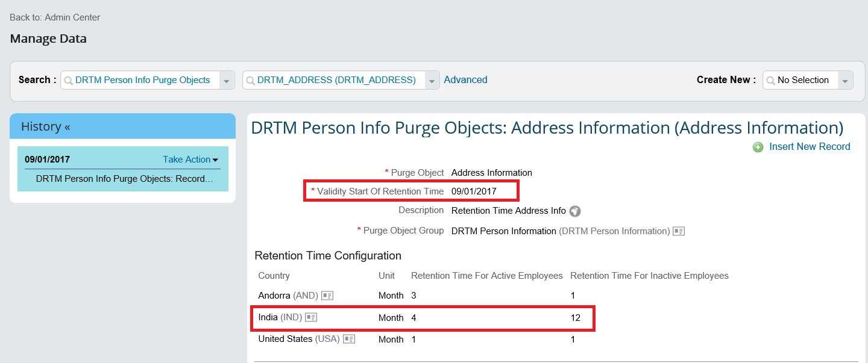
Task: Click the magnifier in the Purge Objects search field
Action: coord(68,80)
